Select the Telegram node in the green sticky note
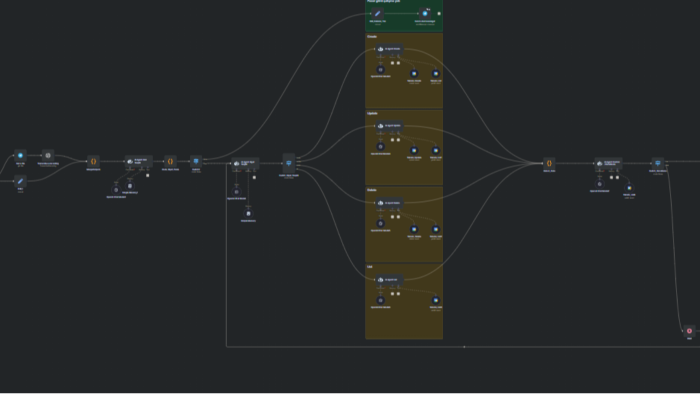Screen dimensions: 700x394 coord(425,13)
